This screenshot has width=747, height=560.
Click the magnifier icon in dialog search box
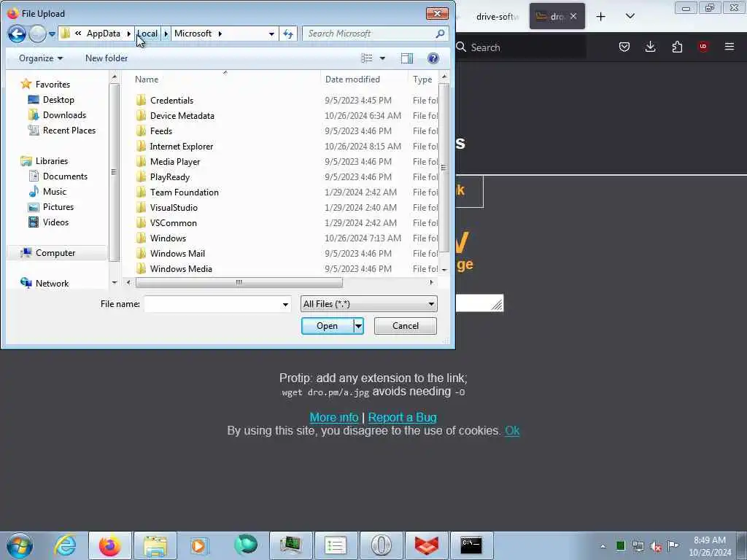440,34
